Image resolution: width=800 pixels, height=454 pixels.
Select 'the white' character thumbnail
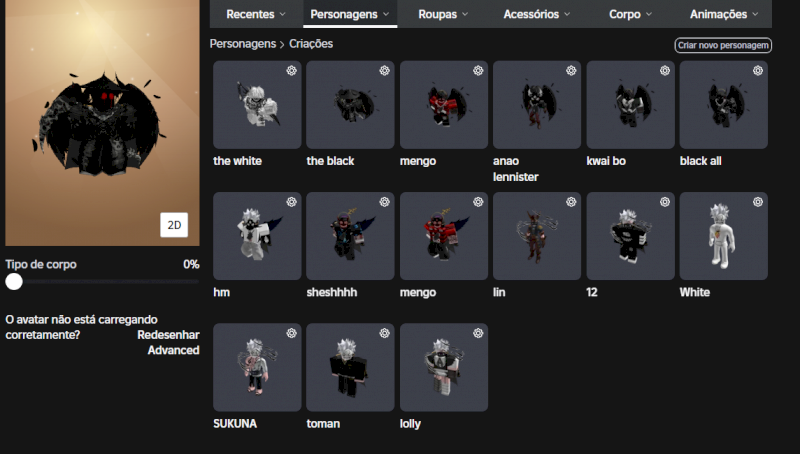(257, 105)
